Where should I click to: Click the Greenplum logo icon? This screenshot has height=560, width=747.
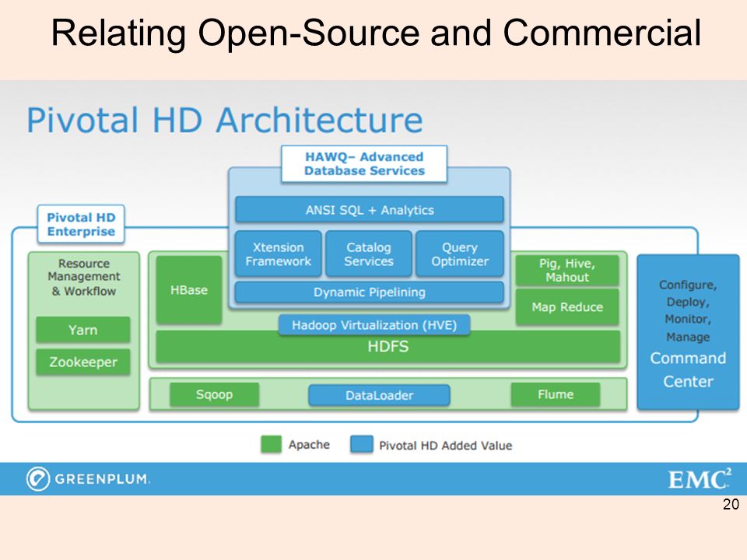point(37,478)
